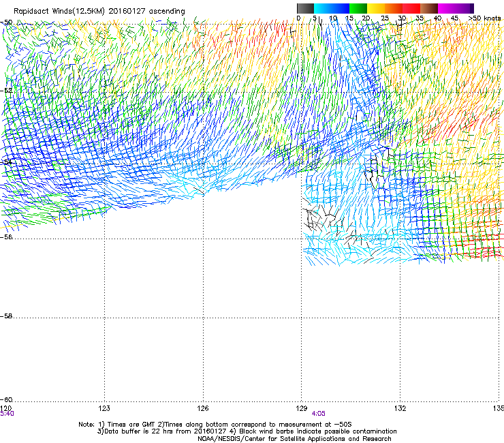Click the '-50' latitude axis label
The height and width of the screenshot is (443, 504).
click(x=6, y=22)
